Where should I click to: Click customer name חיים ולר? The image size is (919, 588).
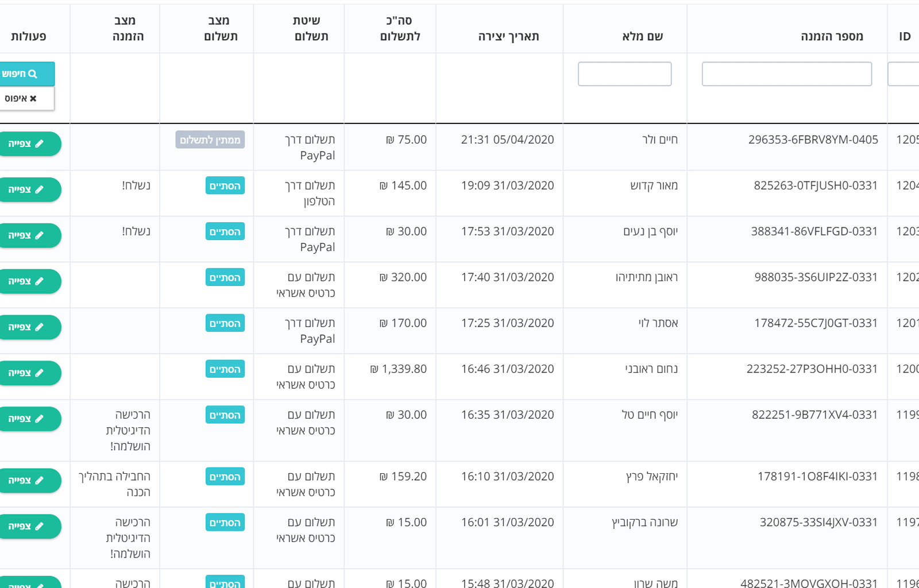point(660,140)
